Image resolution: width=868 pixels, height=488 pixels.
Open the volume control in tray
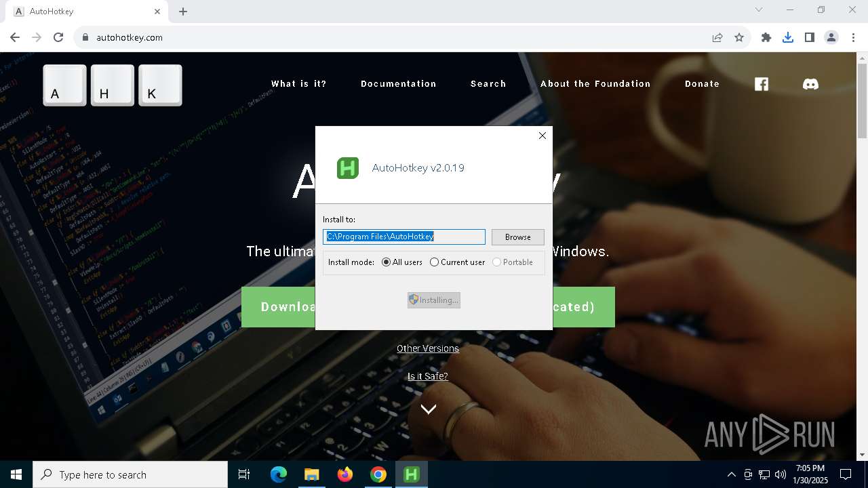781,474
